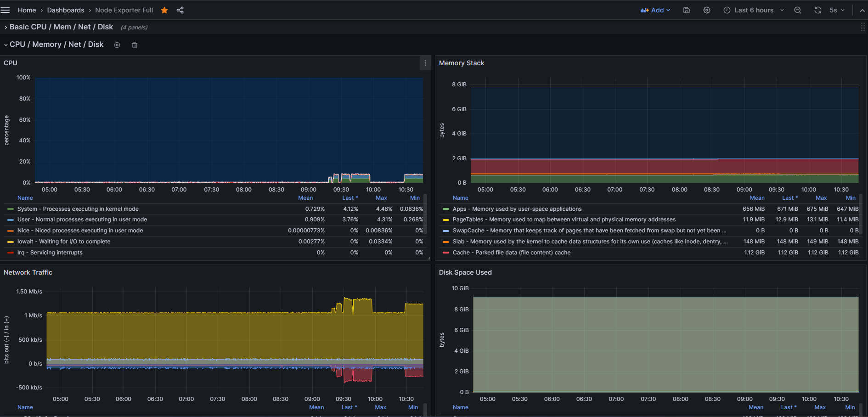This screenshot has width=868, height=417.
Task: Expand the Basic CPU / Mem / Net / Disk row
Action: (61, 27)
